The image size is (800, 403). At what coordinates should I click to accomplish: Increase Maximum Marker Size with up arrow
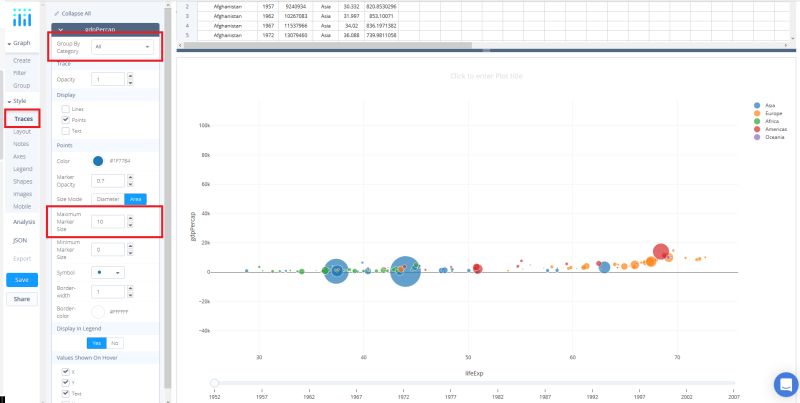click(x=130, y=219)
